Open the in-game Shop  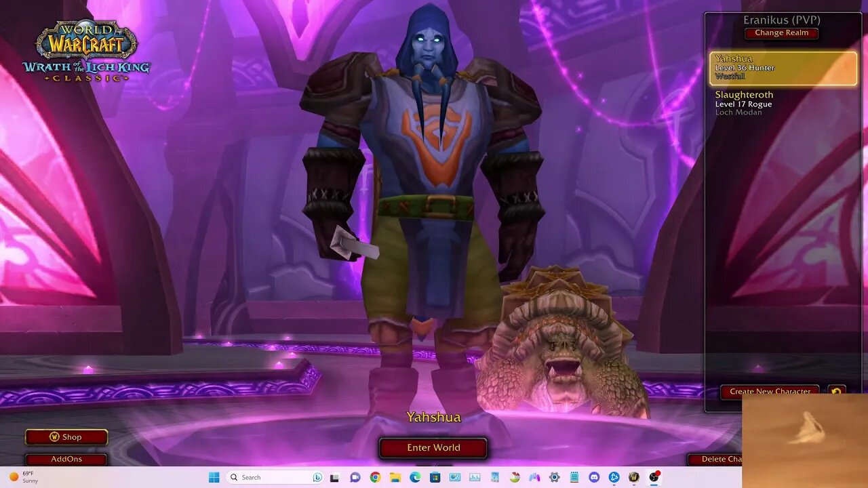[66, 437]
